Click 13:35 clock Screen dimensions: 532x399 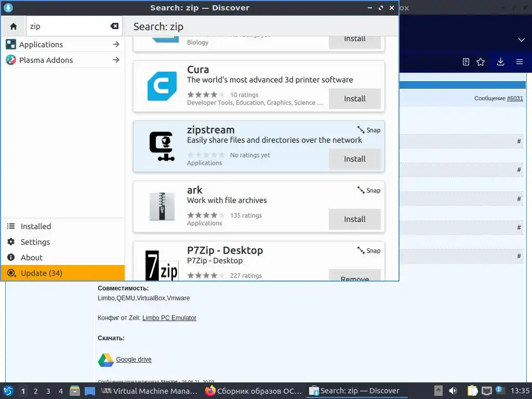pyautogui.click(x=520, y=391)
